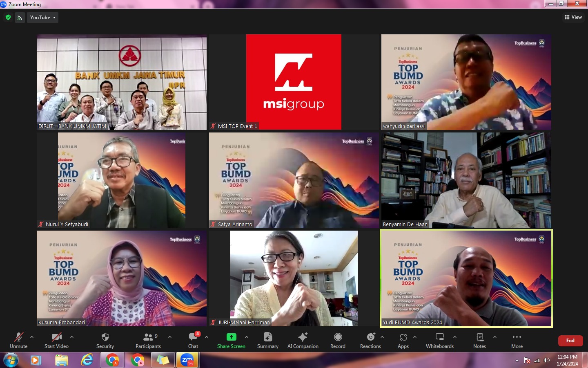
Task: Open the View layout menu
Action: [573, 17]
